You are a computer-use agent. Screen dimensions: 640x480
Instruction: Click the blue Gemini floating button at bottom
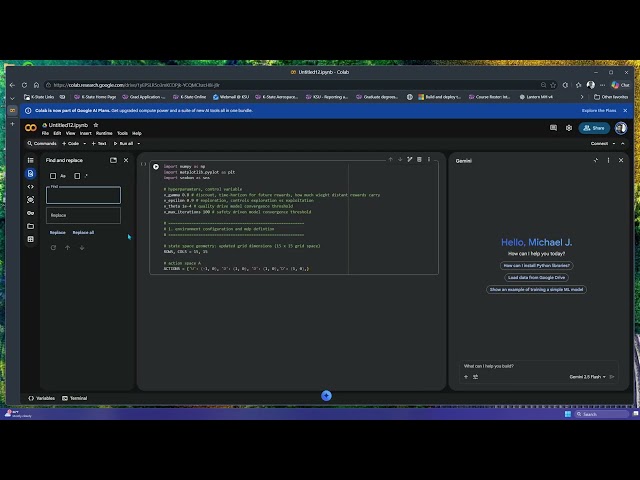(326, 396)
